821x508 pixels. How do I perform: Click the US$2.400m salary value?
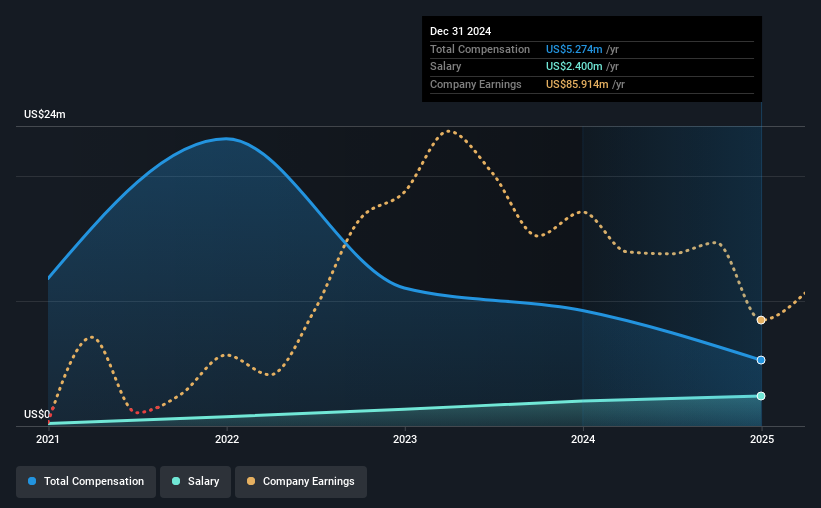point(574,67)
